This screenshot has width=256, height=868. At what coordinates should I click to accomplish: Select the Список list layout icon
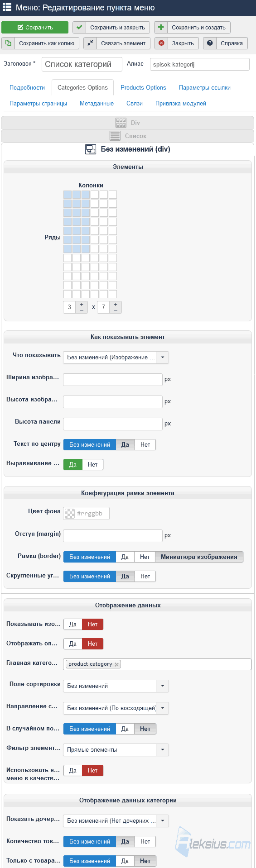click(x=115, y=136)
